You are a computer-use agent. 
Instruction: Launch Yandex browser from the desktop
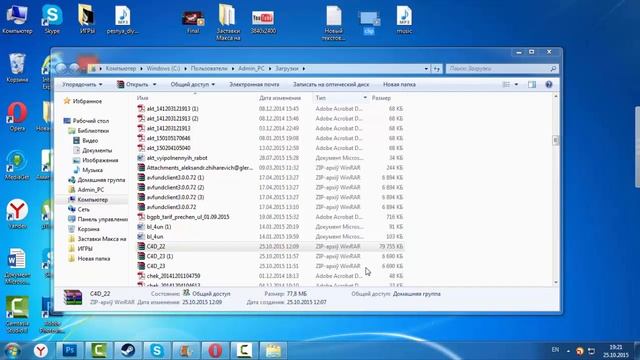17,214
